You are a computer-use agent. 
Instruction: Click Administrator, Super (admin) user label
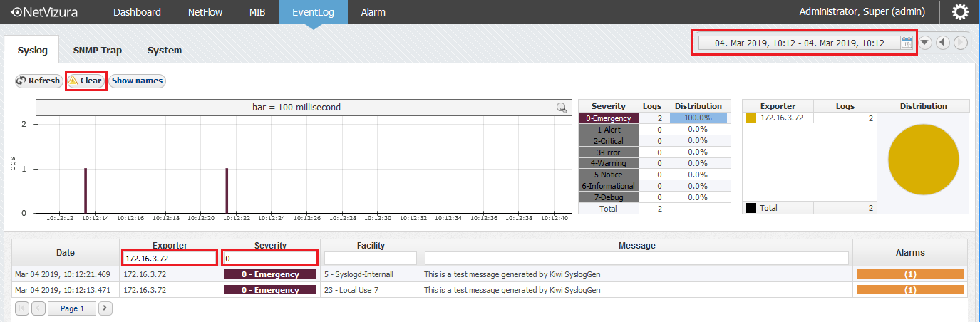click(x=862, y=12)
